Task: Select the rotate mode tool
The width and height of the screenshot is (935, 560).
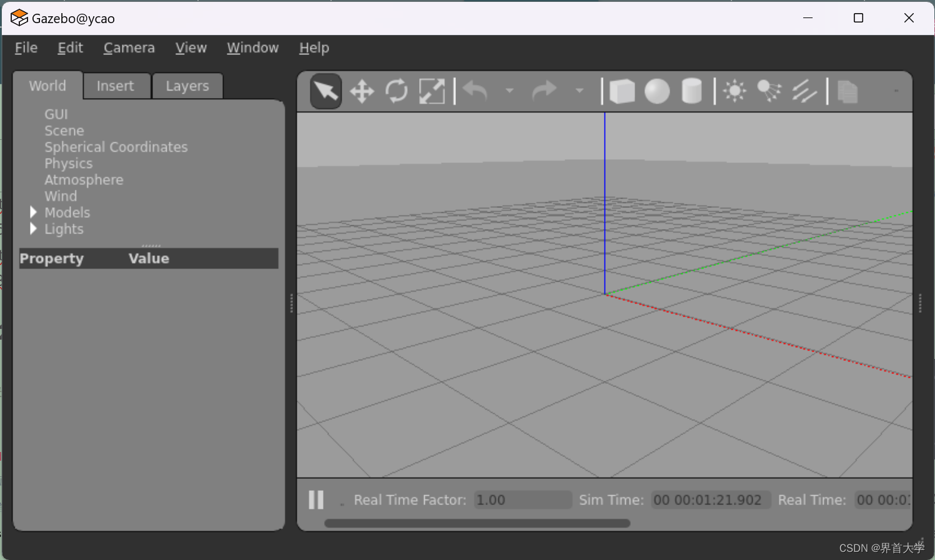Action: tap(397, 91)
